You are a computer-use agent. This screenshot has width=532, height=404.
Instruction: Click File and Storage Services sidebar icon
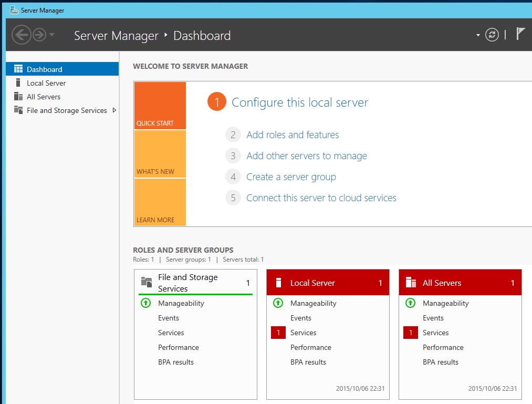pyautogui.click(x=18, y=110)
